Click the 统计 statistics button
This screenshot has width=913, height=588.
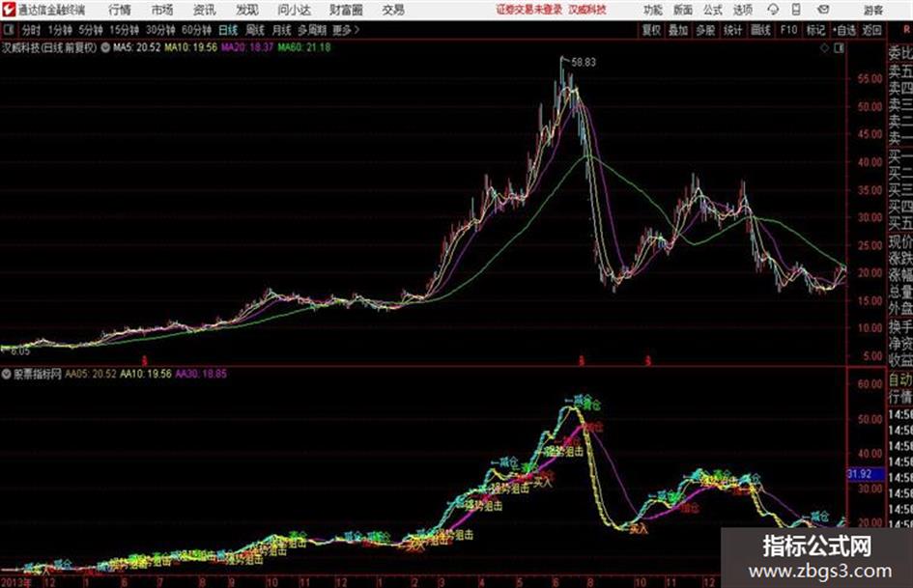733,30
